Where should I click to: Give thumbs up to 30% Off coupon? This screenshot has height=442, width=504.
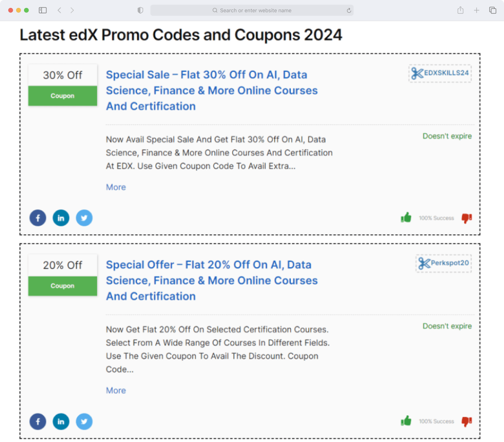pos(406,218)
